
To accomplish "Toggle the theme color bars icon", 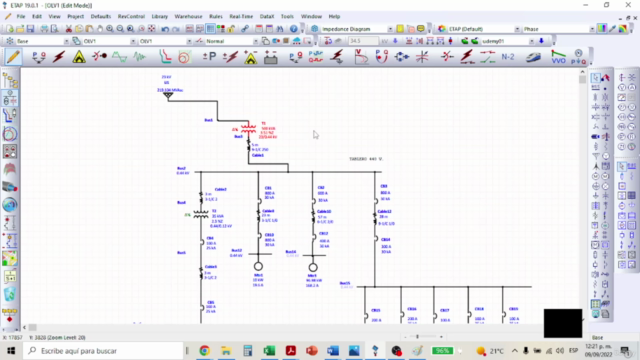I will [x=602, y=29].
